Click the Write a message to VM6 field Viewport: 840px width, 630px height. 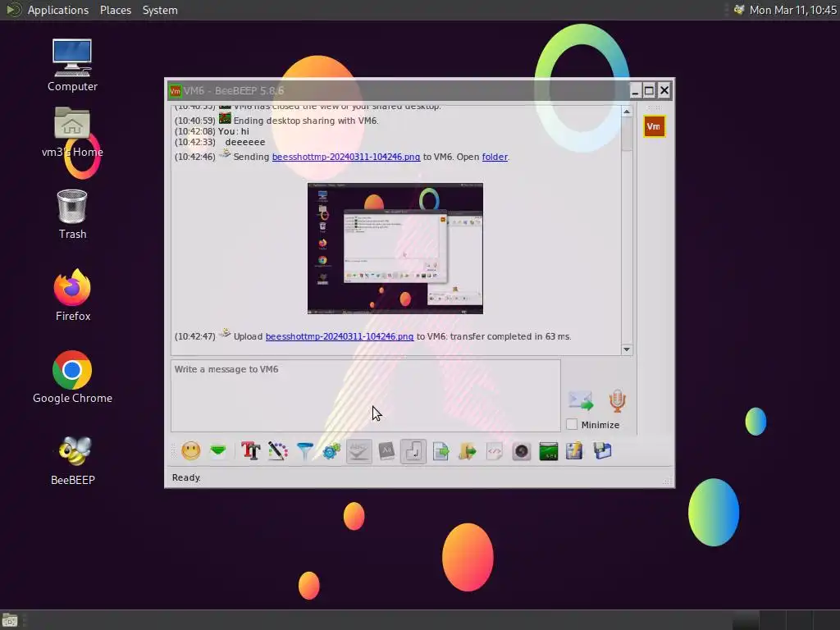(x=365, y=395)
